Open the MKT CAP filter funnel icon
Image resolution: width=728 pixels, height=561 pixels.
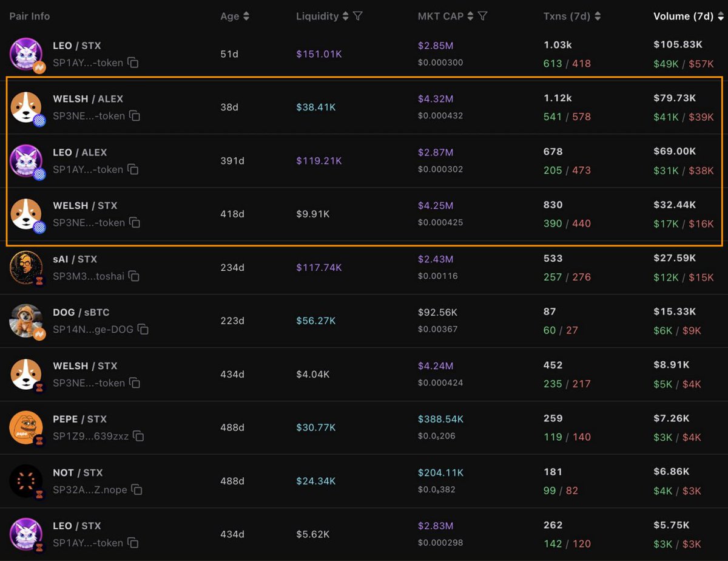click(x=483, y=16)
